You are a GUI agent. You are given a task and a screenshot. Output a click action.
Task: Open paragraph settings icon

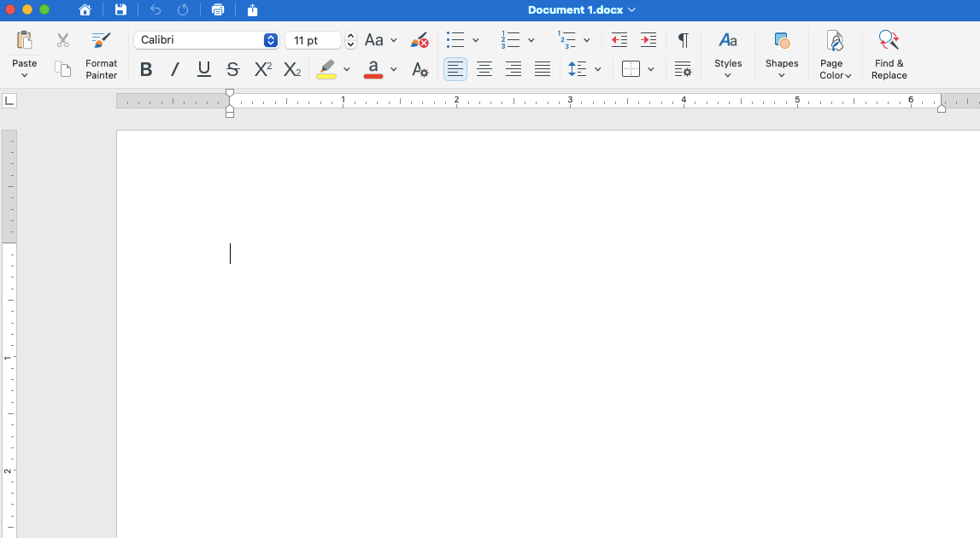point(684,68)
